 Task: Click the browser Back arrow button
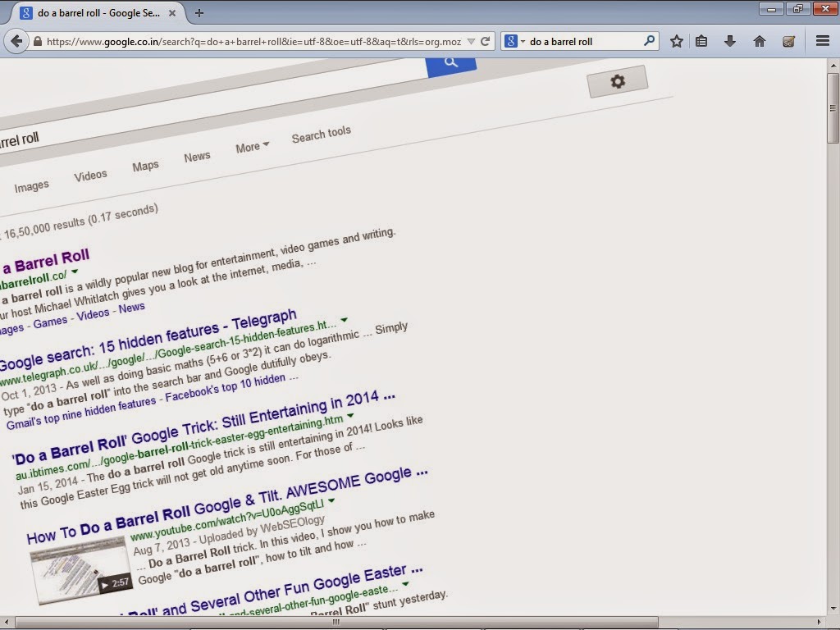coord(16,41)
